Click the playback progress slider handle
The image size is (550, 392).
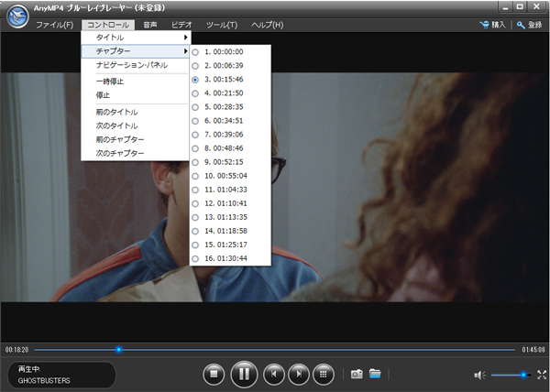tap(119, 349)
